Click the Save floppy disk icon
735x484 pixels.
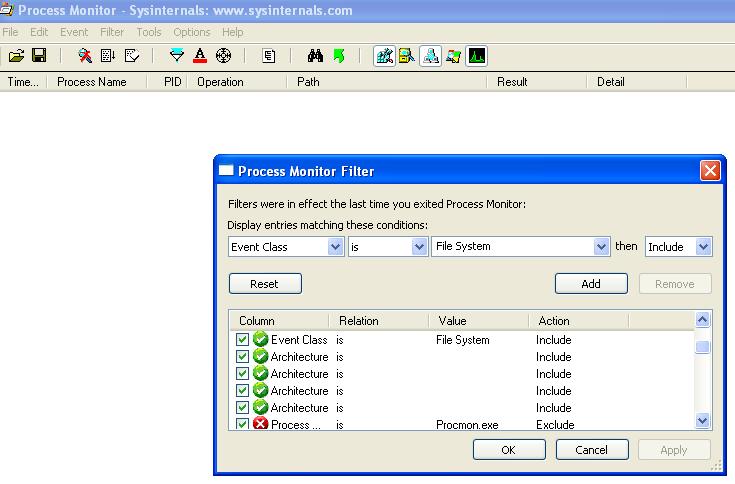(x=39, y=55)
